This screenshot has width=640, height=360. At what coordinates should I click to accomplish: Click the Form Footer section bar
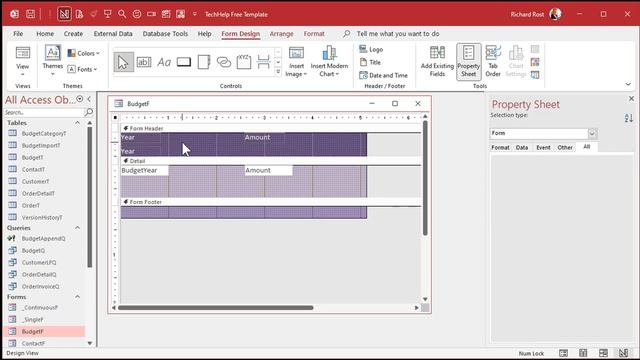coord(271,202)
